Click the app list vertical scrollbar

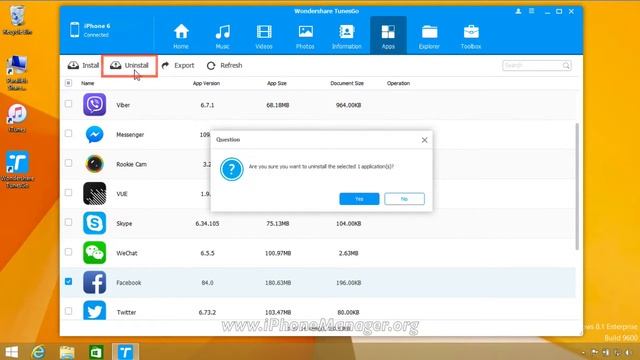pyautogui.click(x=577, y=186)
